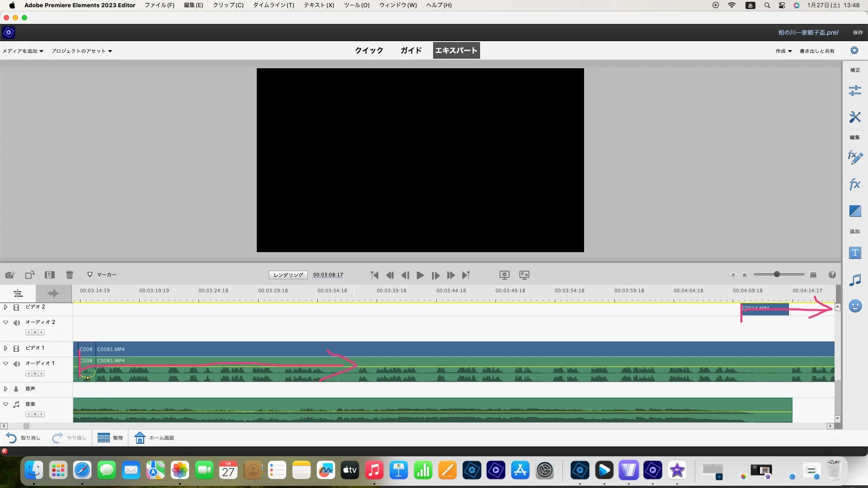Open the Titles and Text panel
The image size is (868, 488).
[x=854, y=253]
